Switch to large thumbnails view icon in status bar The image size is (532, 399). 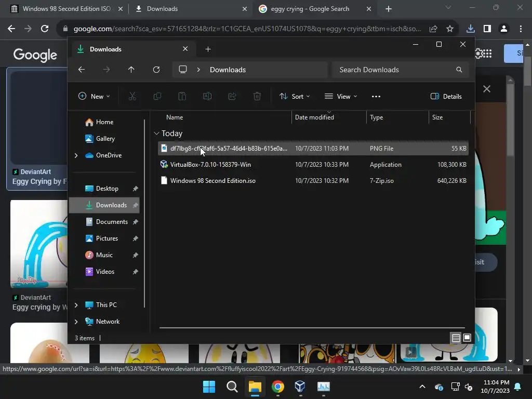(467, 338)
